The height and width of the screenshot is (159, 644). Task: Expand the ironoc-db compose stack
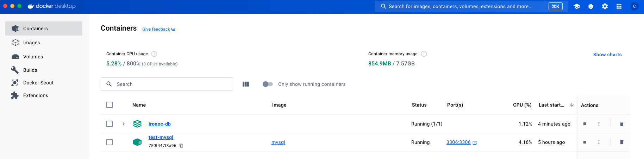tap(124, 124)
